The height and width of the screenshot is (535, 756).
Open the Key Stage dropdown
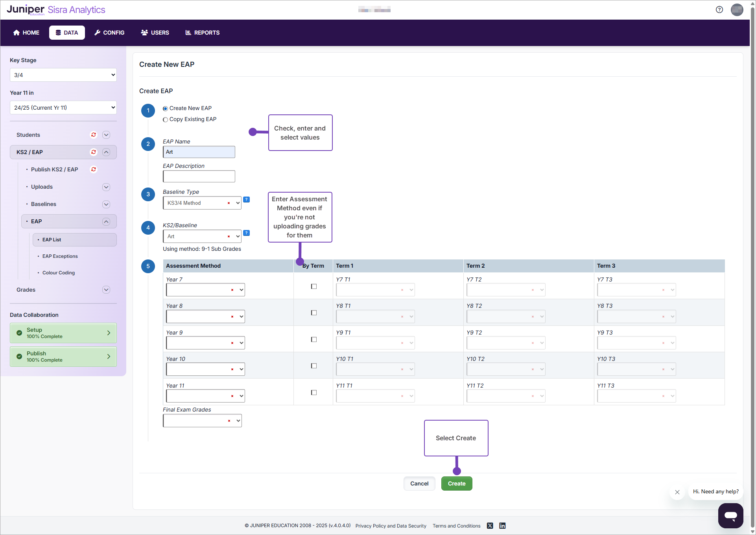(63, 75)
